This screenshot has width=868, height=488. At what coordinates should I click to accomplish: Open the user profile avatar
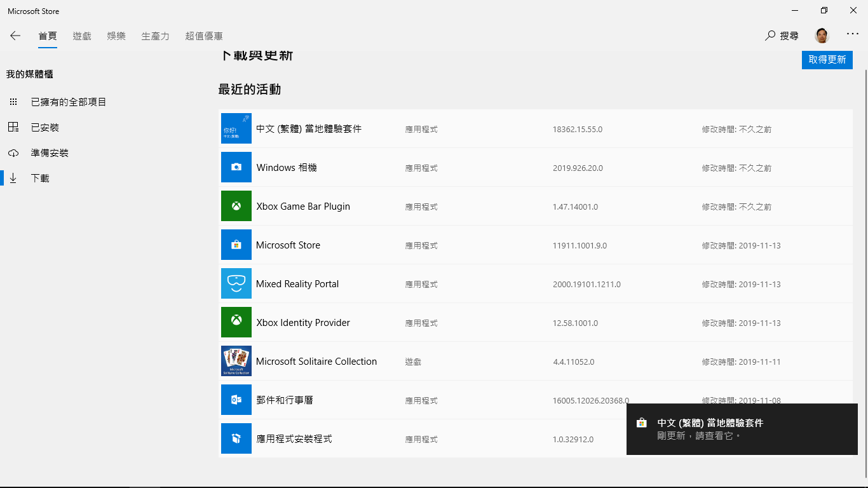click(822, 36)
